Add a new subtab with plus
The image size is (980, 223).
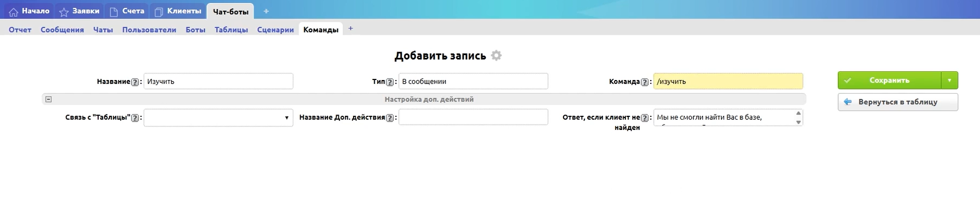pos(351,28)
